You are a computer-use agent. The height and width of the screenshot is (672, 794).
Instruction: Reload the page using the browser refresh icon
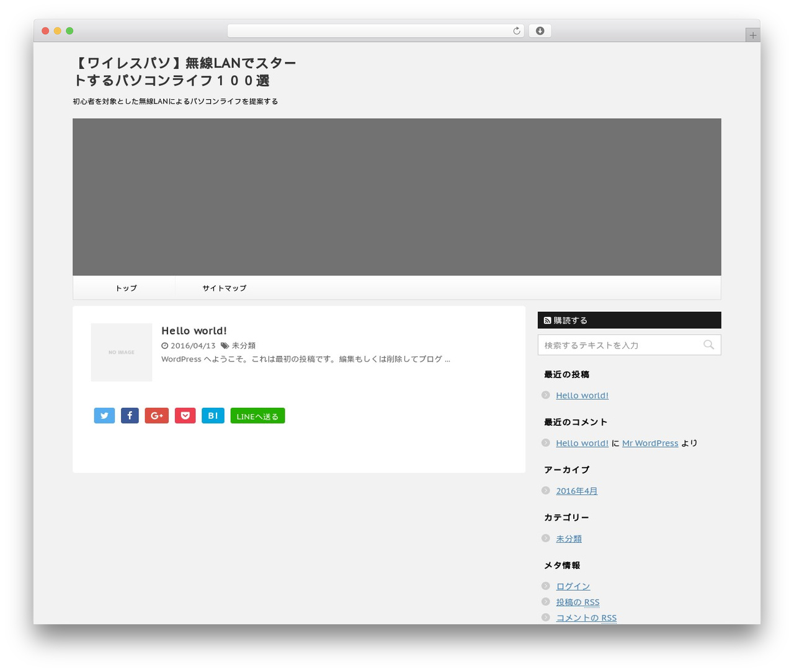tap(516, 31)
